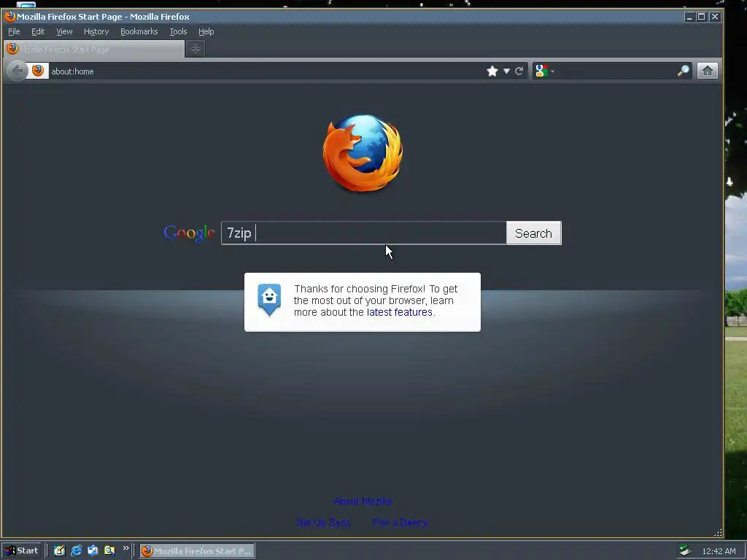
Task: Open the Help menu
Action: click(206, 31)
